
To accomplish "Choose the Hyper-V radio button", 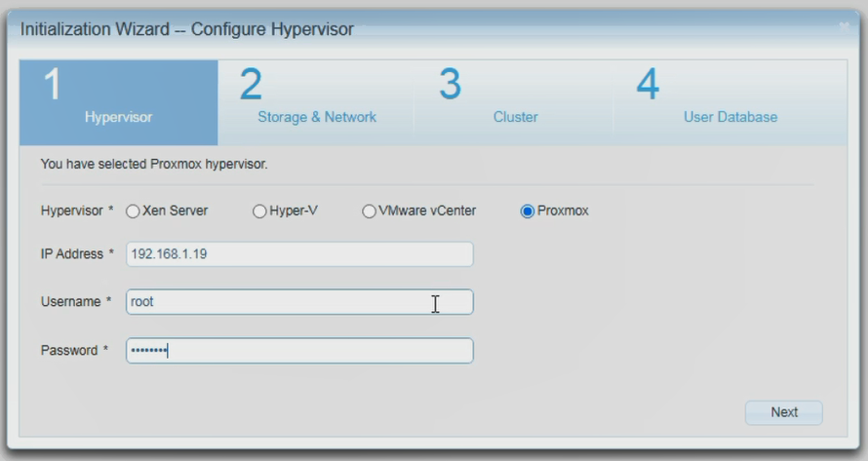I will click(259, 211).
